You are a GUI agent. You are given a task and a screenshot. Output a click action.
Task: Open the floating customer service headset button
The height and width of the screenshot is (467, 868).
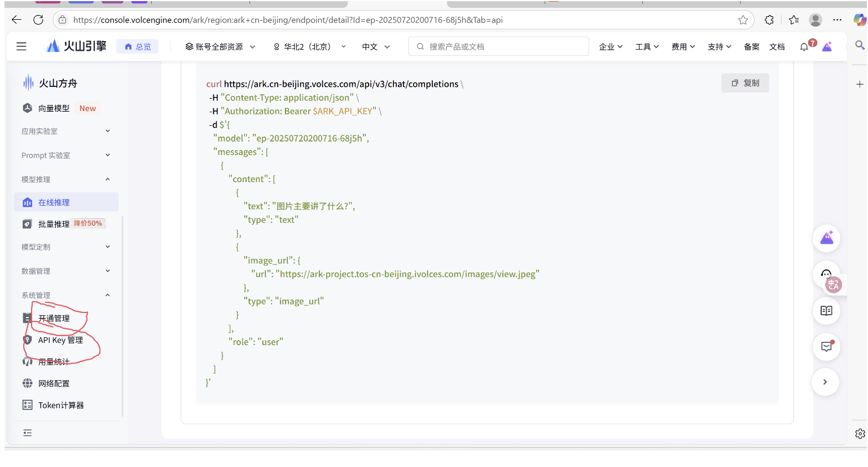[825, 273]
